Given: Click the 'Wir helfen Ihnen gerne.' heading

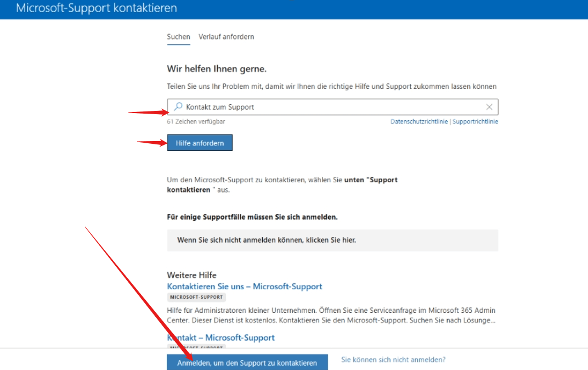Looking at the screenshot, I should point(217,69).
